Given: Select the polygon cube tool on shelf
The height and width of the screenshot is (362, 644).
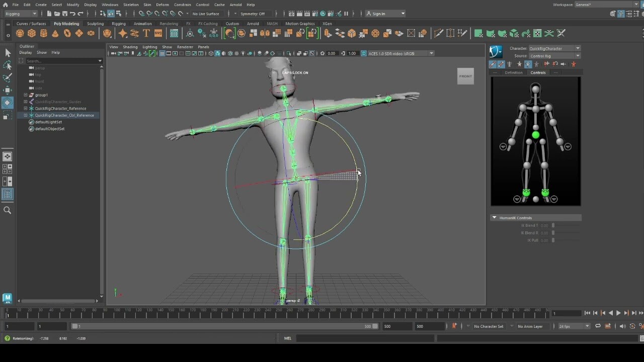Looking at the screenshot, I should (x=31, y=33).
